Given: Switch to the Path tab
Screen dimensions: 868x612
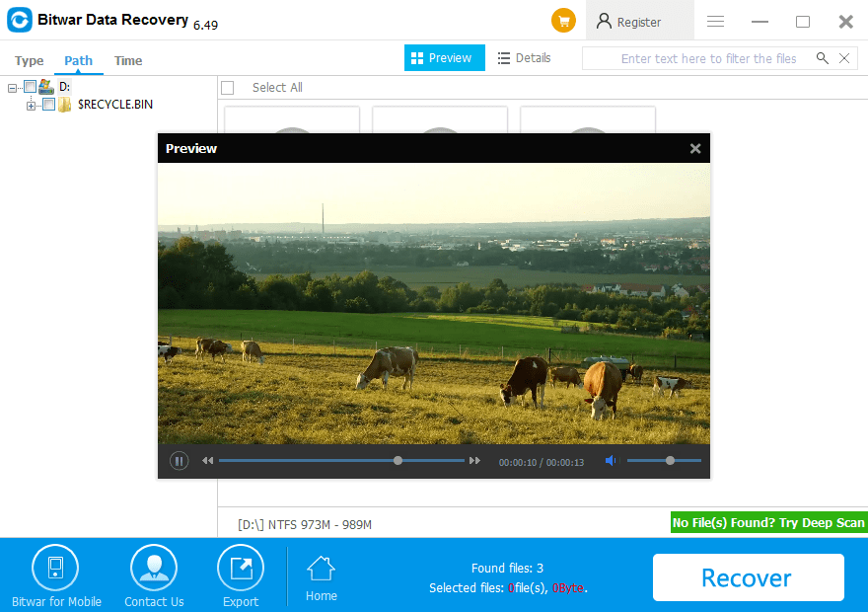Looking at the screenshot, I should coord(78,60).
